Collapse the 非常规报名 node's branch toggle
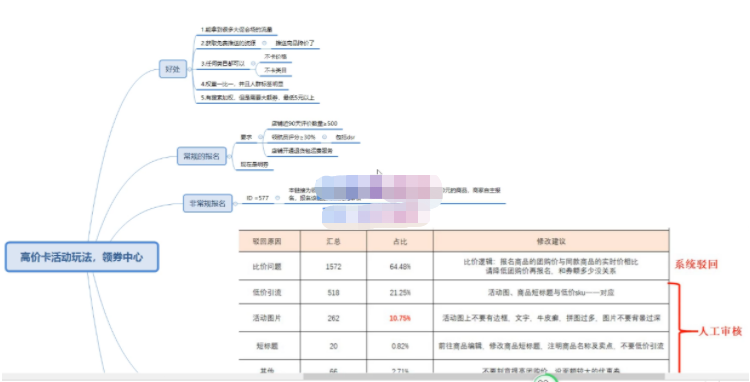The height and width of the screenshot is (382, 750). (235, 204)
